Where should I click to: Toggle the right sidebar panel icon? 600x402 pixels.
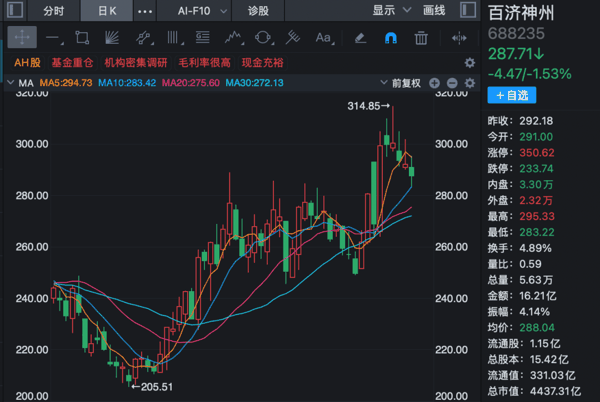click(x=468, y=10)
